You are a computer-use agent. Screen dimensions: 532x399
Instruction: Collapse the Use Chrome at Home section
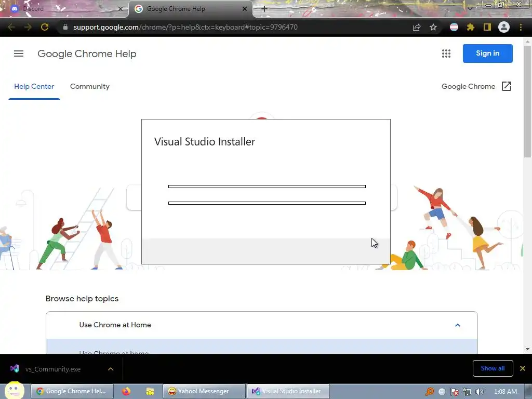[x=457, y=325]
